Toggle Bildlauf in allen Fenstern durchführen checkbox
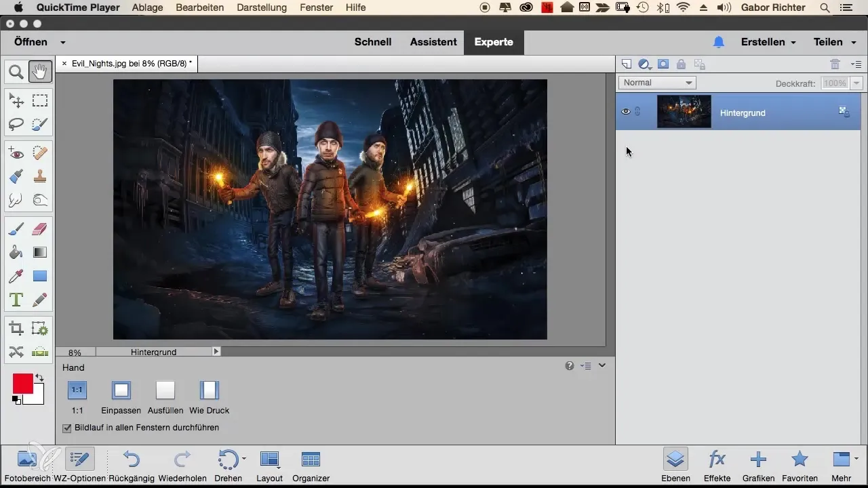Viewport: 868px width, 488px height. pos(66,428)
